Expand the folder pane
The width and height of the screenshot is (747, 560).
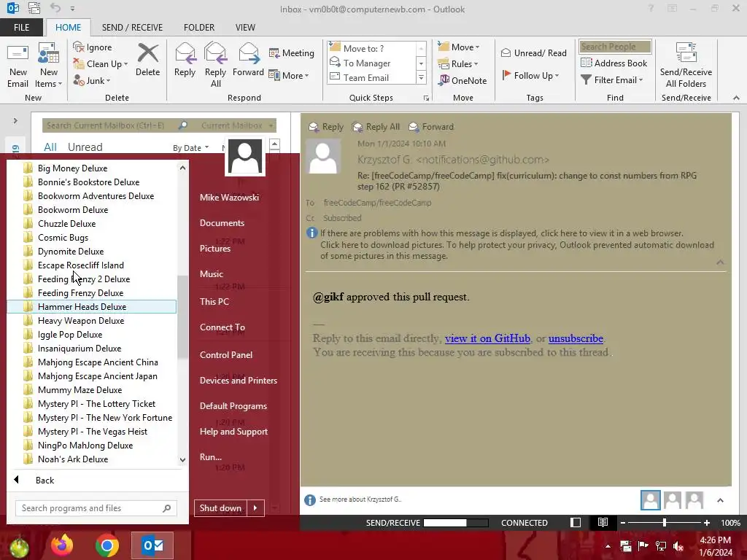pos(15,121)
